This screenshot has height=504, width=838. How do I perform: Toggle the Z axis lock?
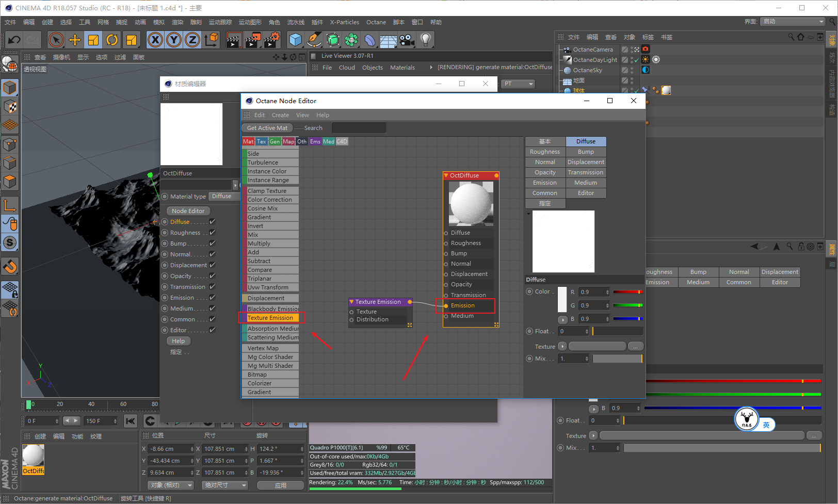coord(192,40)
